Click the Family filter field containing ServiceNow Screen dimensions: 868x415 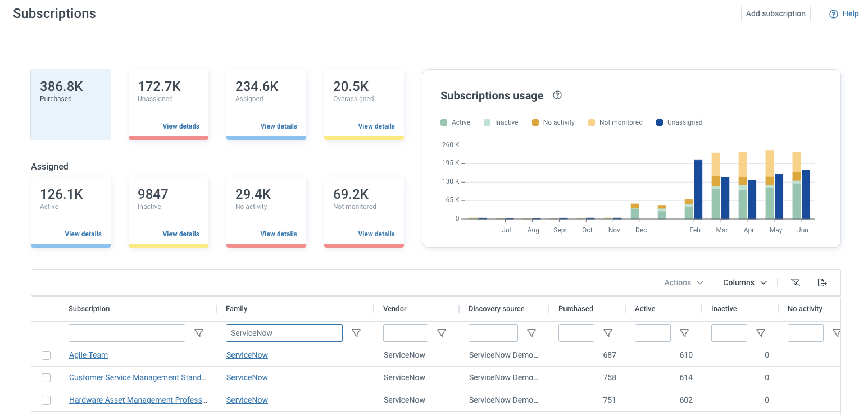pyautogui.click(x=284, y=333)
